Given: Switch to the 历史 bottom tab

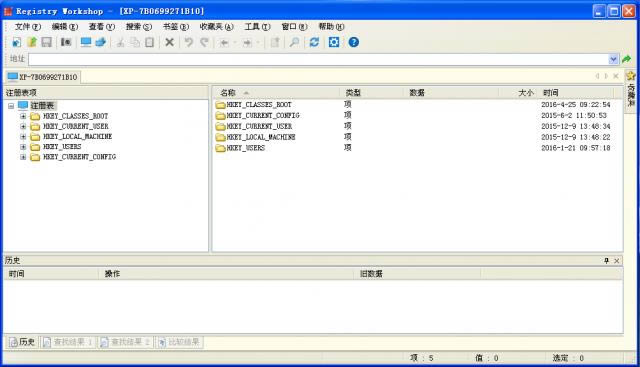Looking at the screenshot, I should tap(22, 342).
